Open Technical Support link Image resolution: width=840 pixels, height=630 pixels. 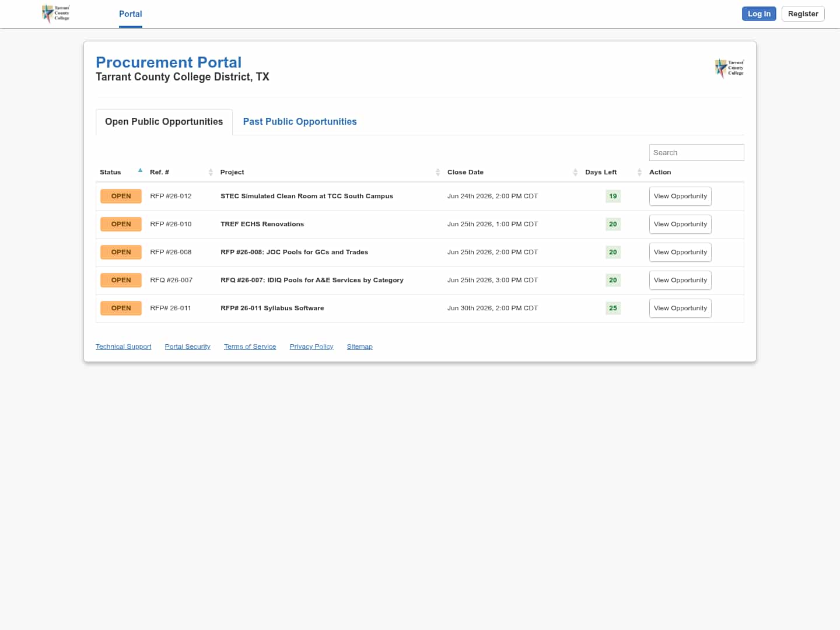point(123,346)
